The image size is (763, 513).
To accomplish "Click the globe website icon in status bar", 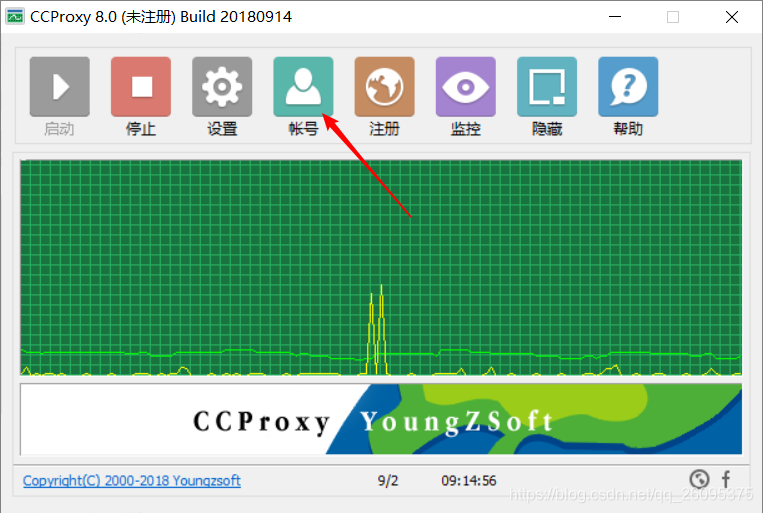I will coord(699,479).
